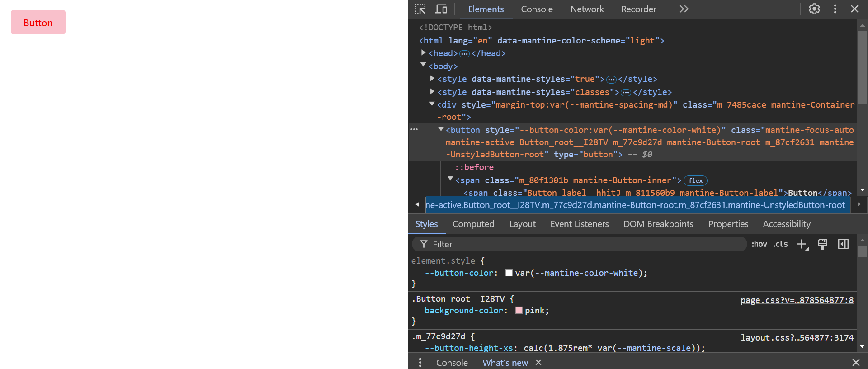Click ellipsis badge in the "true" style node

tap(611, 80)
